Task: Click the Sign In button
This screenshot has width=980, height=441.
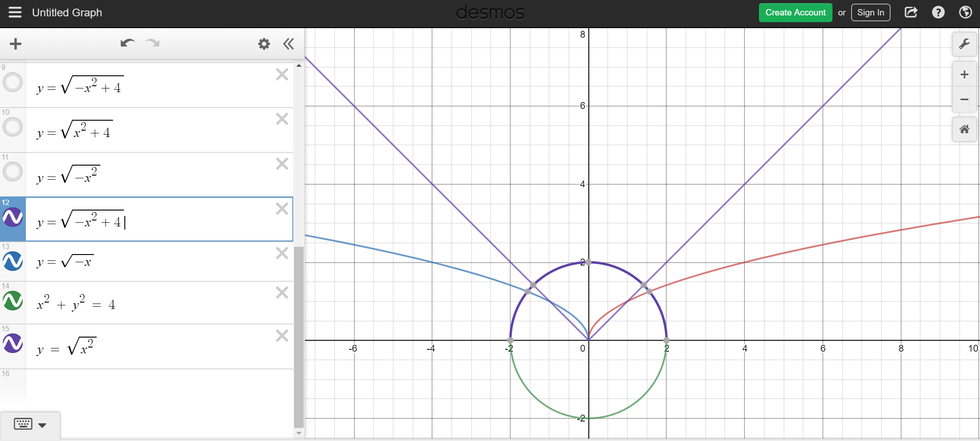Action: [x=870, y=13]
